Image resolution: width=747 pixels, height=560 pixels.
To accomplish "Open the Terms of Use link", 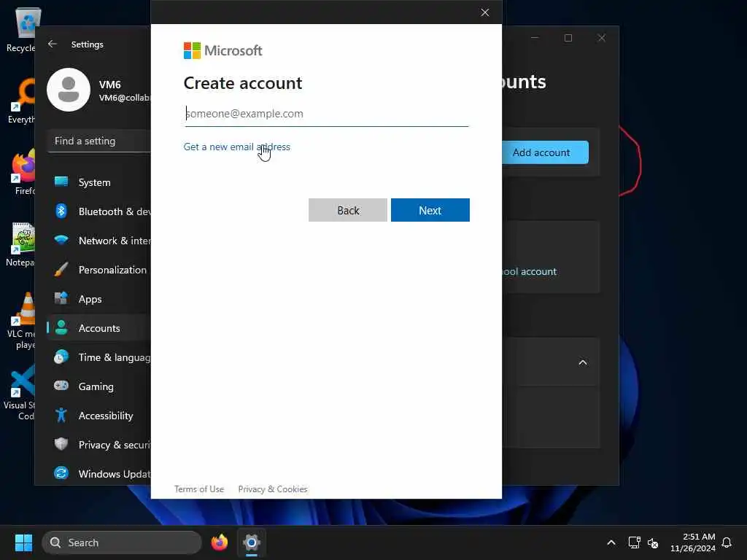I will click(x=199, y=489).
